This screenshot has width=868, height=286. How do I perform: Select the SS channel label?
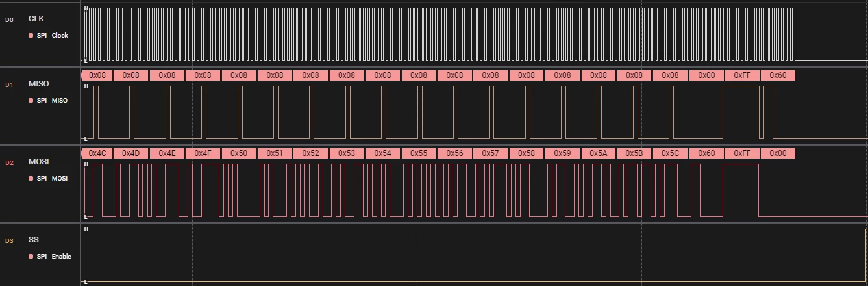[34, 240]
